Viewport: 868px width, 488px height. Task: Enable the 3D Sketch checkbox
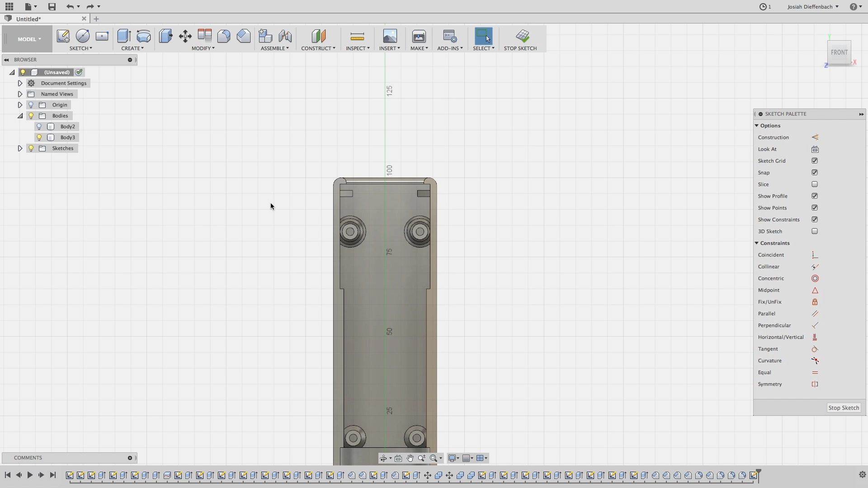click(815, 231)
